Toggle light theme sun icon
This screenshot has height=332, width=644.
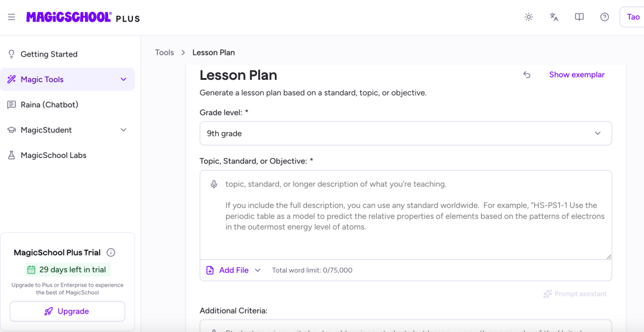(528, 17)
